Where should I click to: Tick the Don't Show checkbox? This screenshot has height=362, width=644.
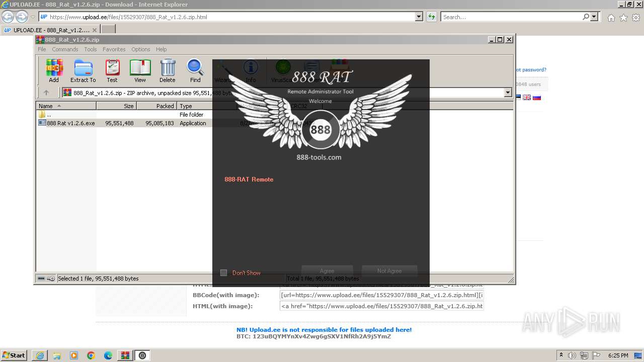point(224,273)
